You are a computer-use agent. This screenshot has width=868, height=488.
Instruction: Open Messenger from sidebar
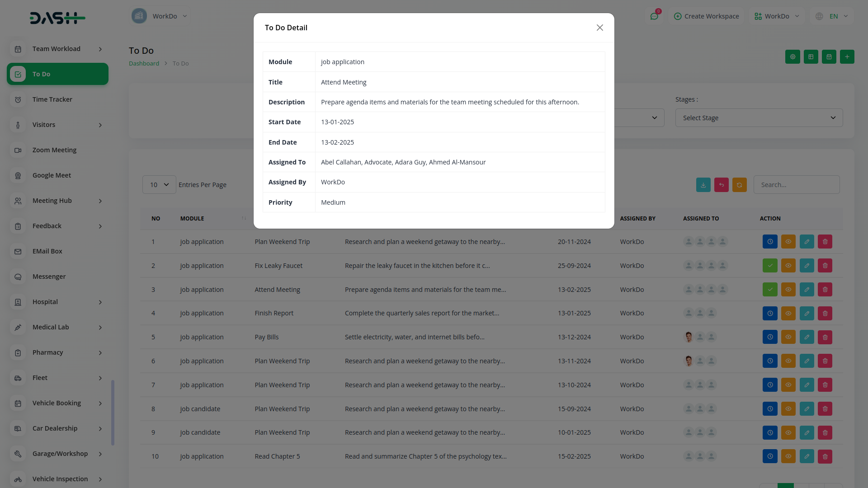point(49,277)
